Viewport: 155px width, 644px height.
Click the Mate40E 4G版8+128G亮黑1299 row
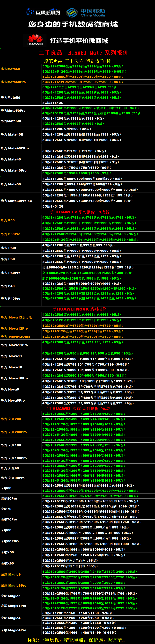[x=98, y=129]
